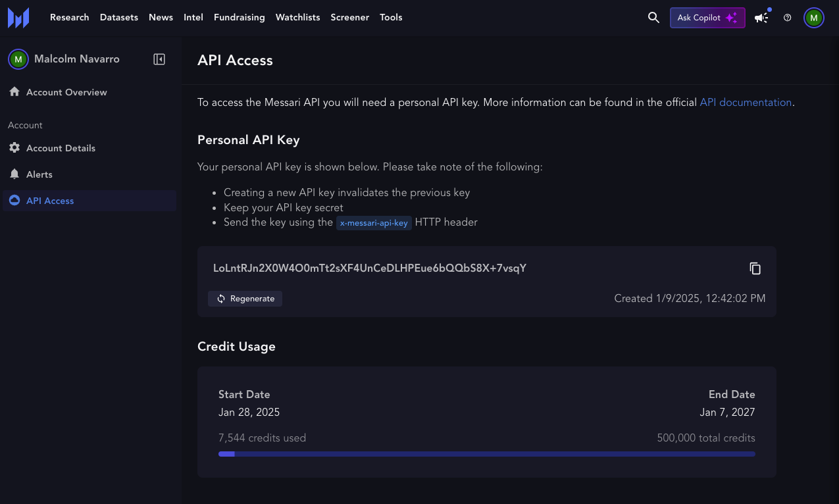This screenshot has width=839, height=504.
Task: Select API Access in sidebar
Action: tap(89, 201)
